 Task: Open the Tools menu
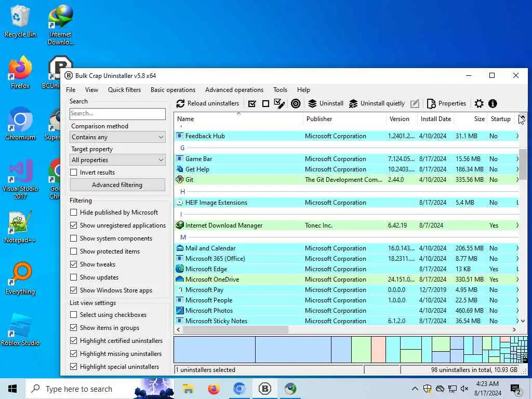point(280,90)
